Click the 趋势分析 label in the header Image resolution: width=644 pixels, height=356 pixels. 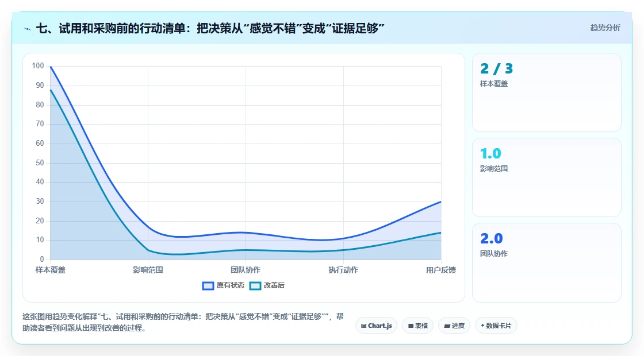pyautogui.click(x=605, y=28)
